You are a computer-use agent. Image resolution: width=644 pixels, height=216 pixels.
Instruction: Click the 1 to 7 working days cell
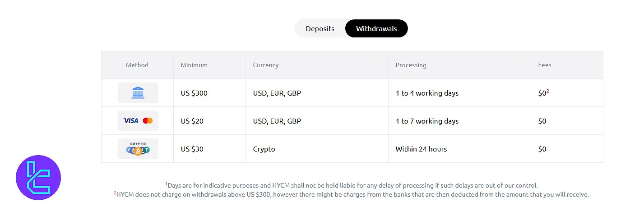click(x=427, y=121)
